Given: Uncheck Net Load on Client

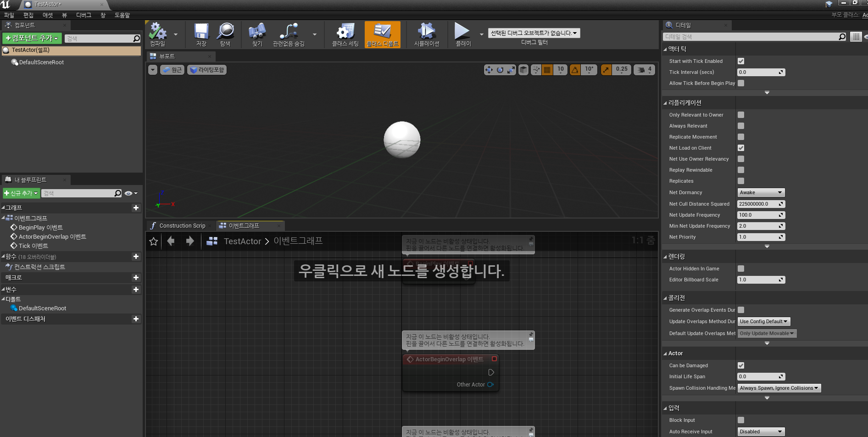Looking at the screenshot, I should tap(741, 148).
